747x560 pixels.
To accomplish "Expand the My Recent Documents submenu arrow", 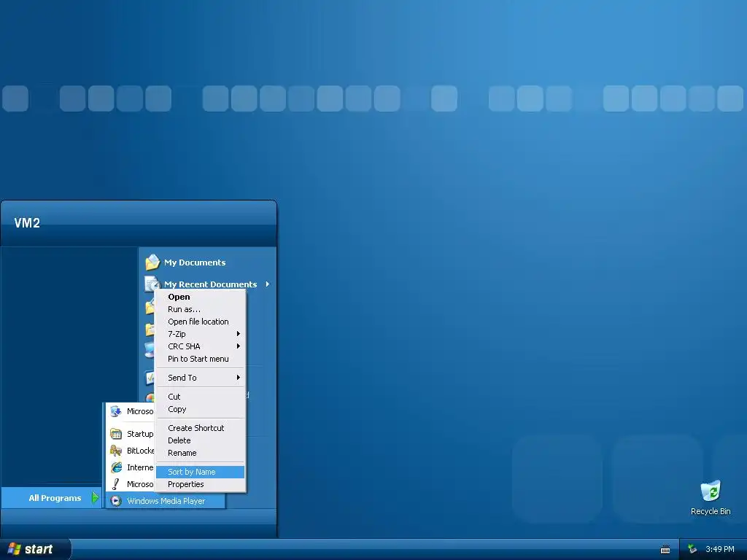I will point(268,284).
